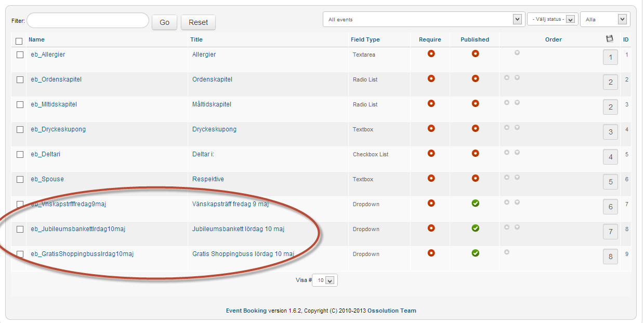Viewport: 644px width, 323px height.
Task: Move eb_GratisShoppingbusslrdag10maj up in order
Action: [507, 252]
